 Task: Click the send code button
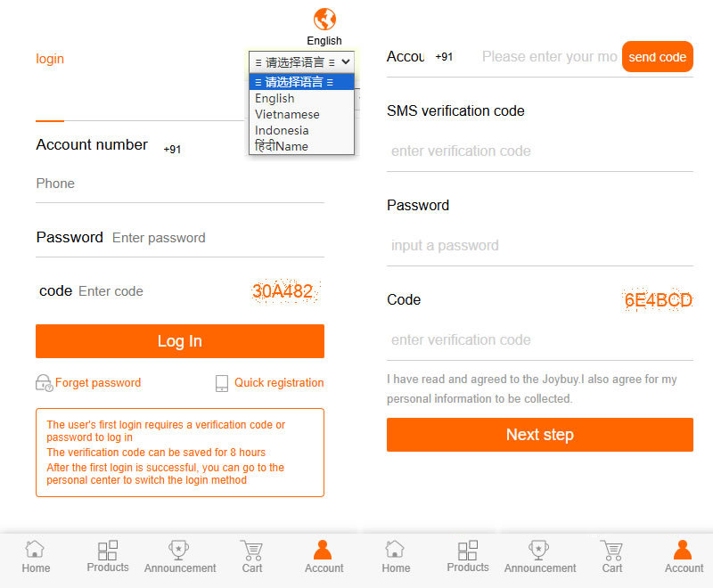[x=657, y=57]
